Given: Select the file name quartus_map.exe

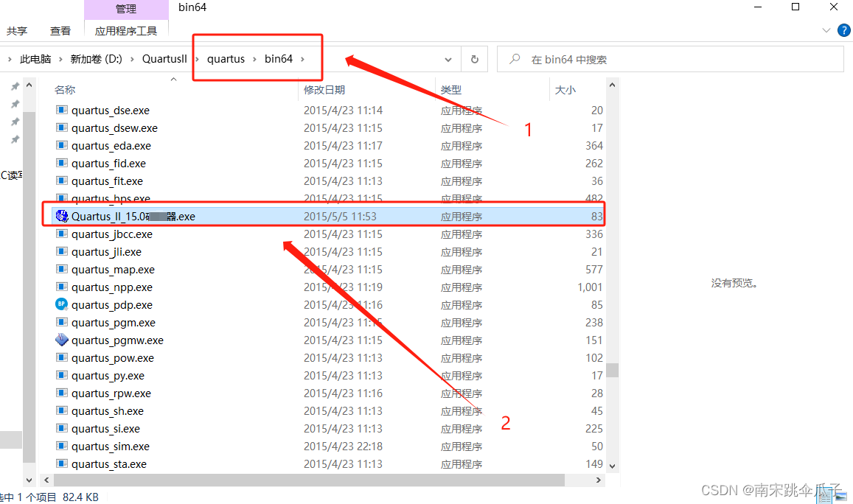Looking at the screenshot, I should 113,270.
